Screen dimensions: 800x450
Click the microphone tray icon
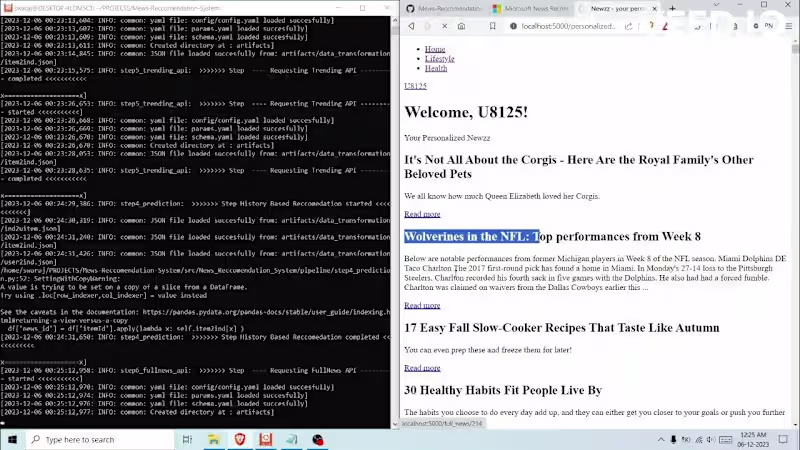(673, 439)
